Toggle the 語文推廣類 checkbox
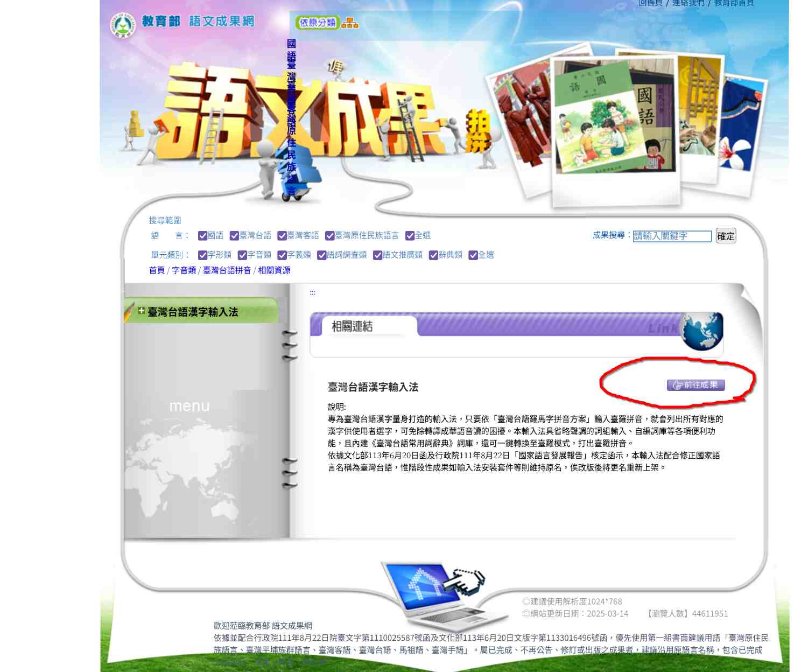The height and width of the screenshot is (672, 808). (378, 255)
